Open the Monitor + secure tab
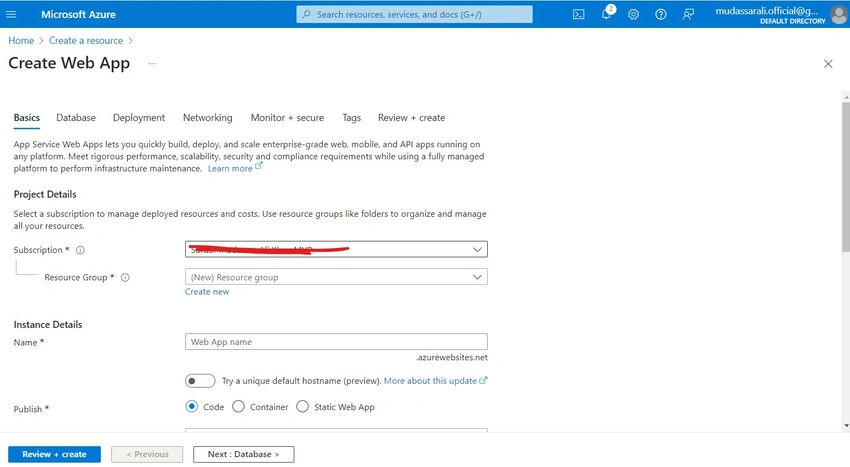The image size is (850, 467). (x=287, y=118)
